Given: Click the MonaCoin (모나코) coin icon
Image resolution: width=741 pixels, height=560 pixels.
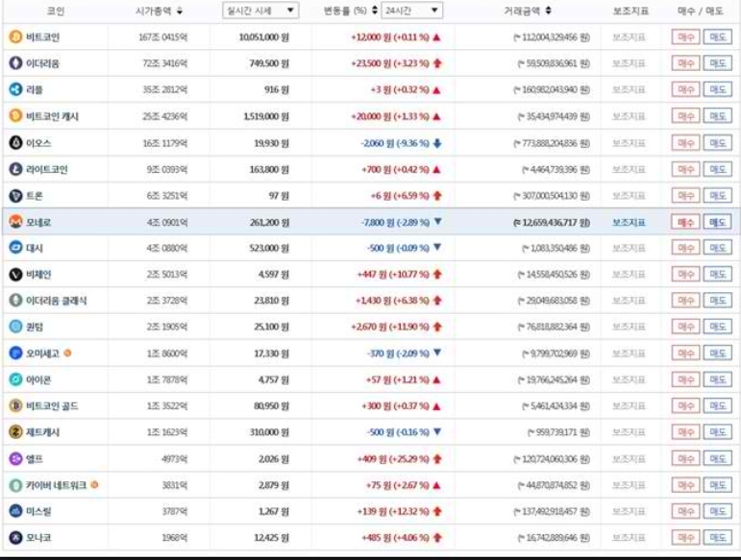Looking at the screenshot, I should [15, 537].
